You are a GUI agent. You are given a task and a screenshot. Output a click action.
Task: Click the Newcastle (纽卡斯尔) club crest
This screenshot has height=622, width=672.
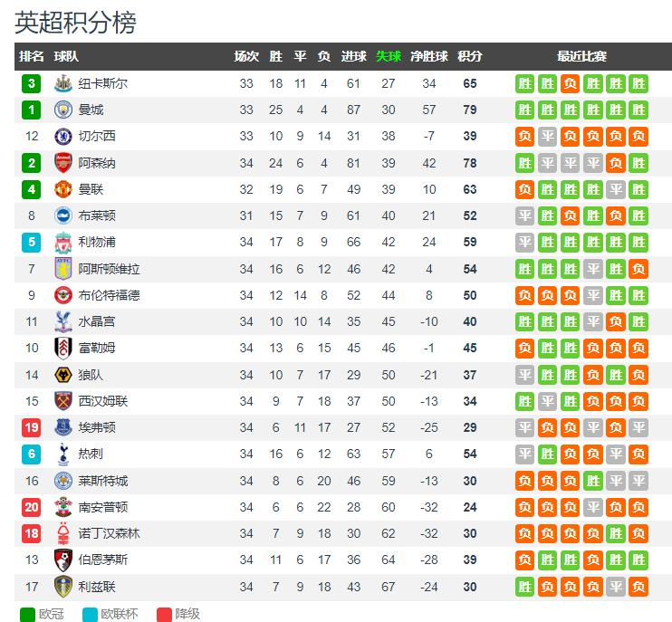(x=63, y=83)
